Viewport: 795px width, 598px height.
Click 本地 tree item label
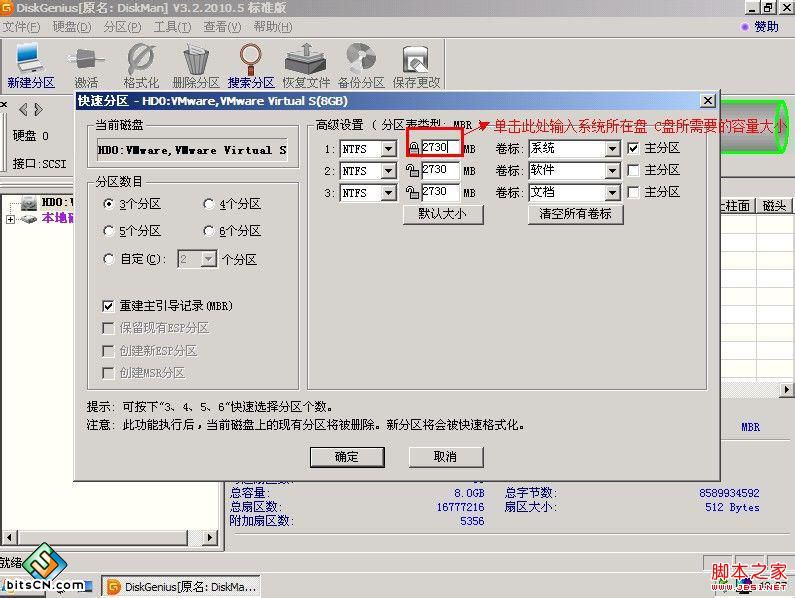tap(58, 218)
